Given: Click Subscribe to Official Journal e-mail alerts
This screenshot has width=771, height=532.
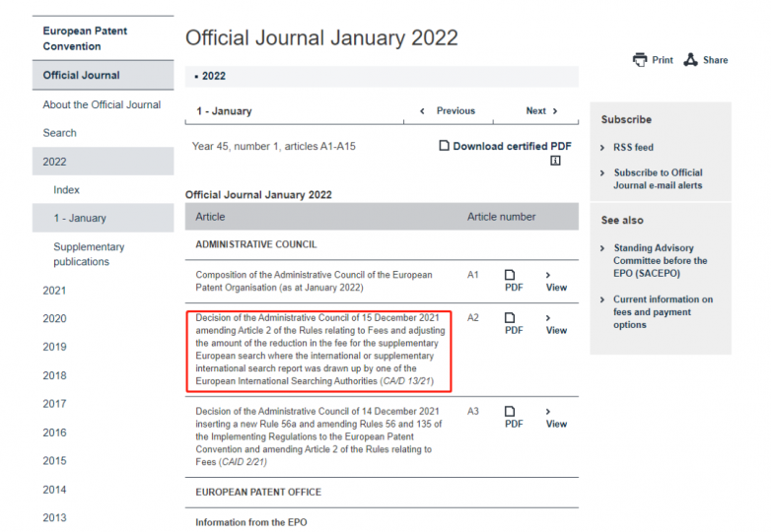Looking at the screenshot, I should coord(657,179).
